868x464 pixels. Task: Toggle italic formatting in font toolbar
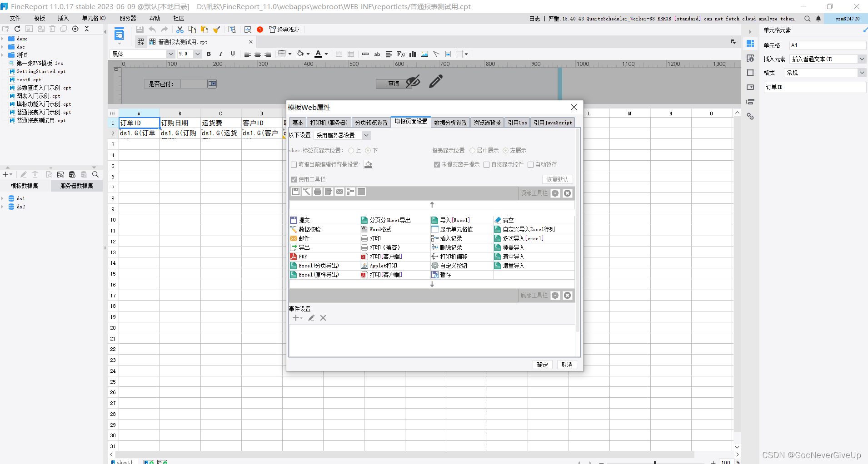pos(221,54)
